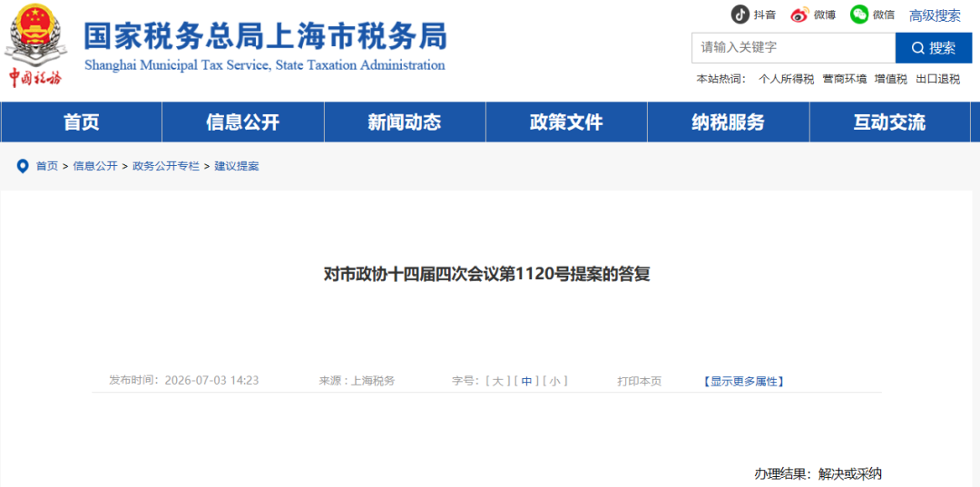Open the Weibo (微博) icon

pos(799,15)
